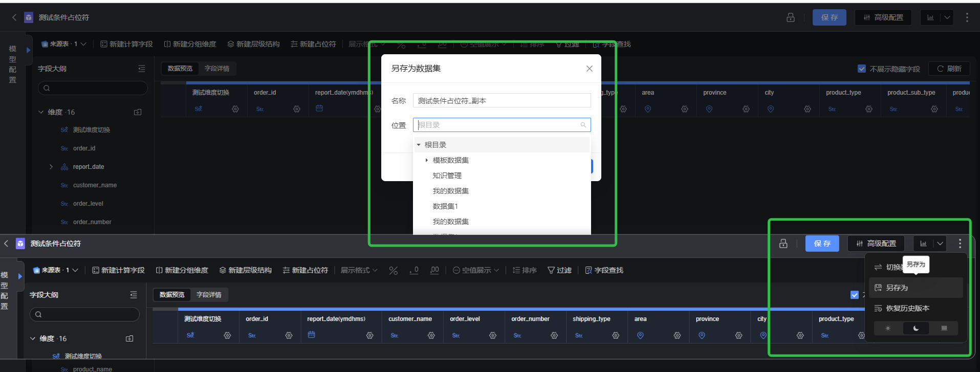
Task: Select order_level in the upper field tree
Action: point(88,204)
